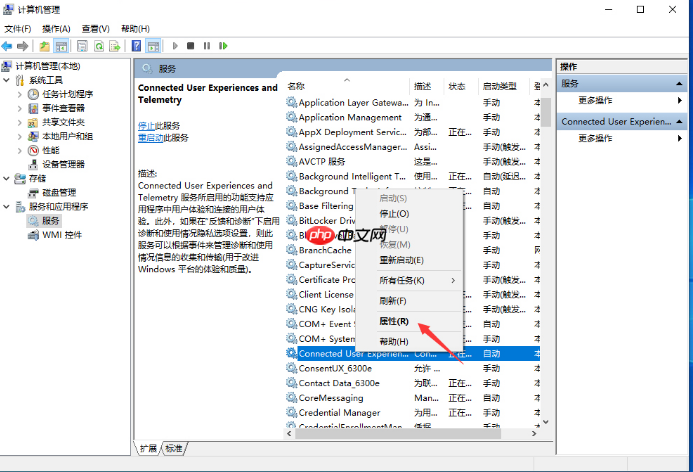
Task: Select Task Scheduler (任务计划程序) tree icon
Action: click(x=34, y=94)
